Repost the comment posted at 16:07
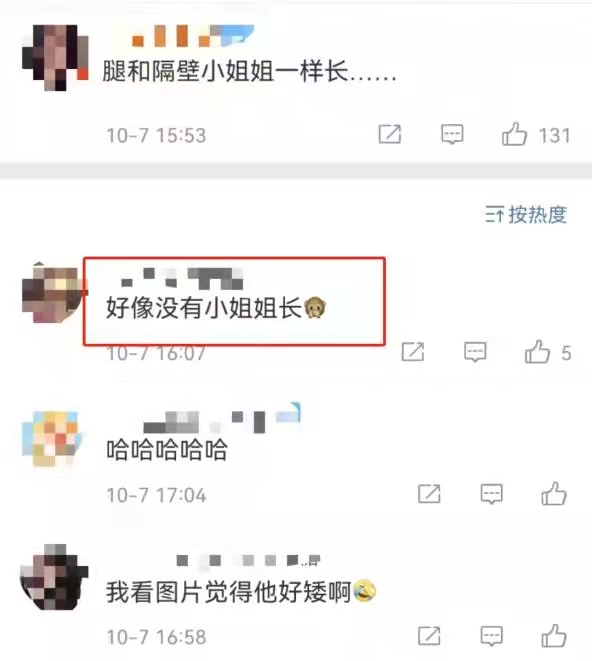The height and width of the screenshot is (661, 592). (413, 352)
